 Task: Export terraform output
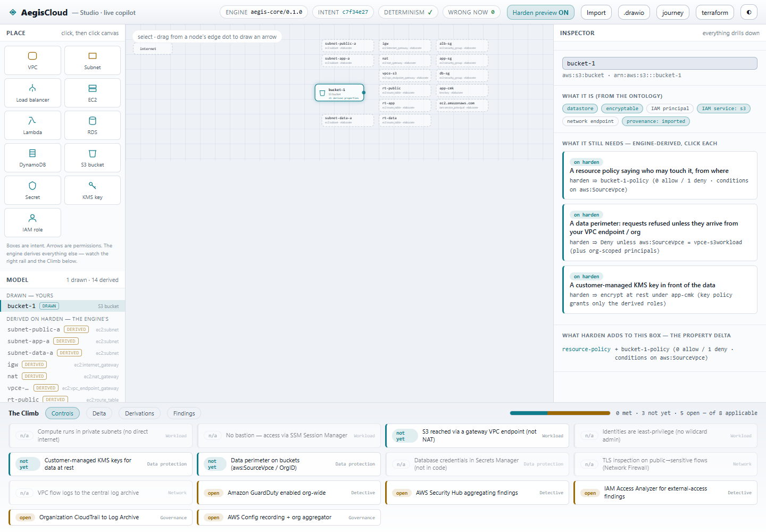pyautogui.click(x=715, y=12)
